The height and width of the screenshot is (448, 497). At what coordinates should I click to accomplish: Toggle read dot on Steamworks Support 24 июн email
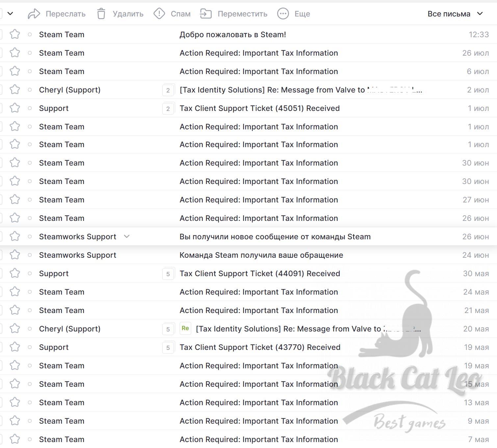click(x=30, y=255)
